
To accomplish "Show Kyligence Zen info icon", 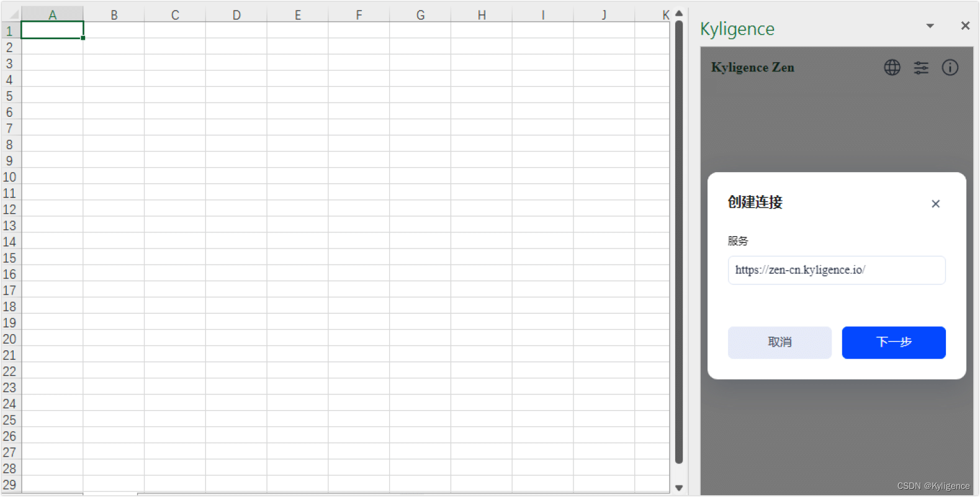I will [950, 68].
